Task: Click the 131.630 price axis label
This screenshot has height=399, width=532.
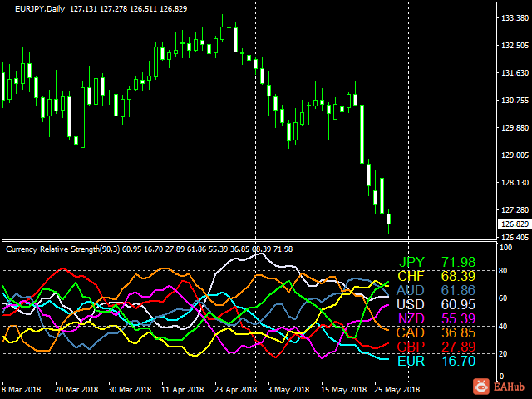Action: pos(515,73)
